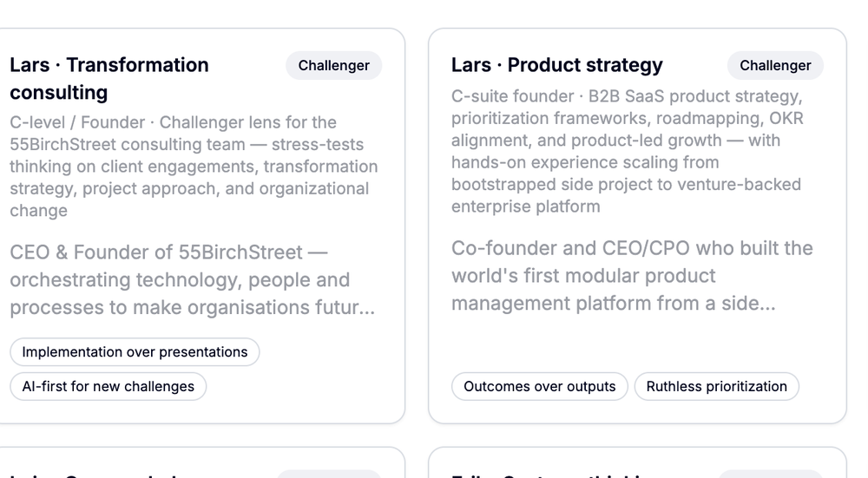Open the partially visible bottom-right card

pos(637,464)
